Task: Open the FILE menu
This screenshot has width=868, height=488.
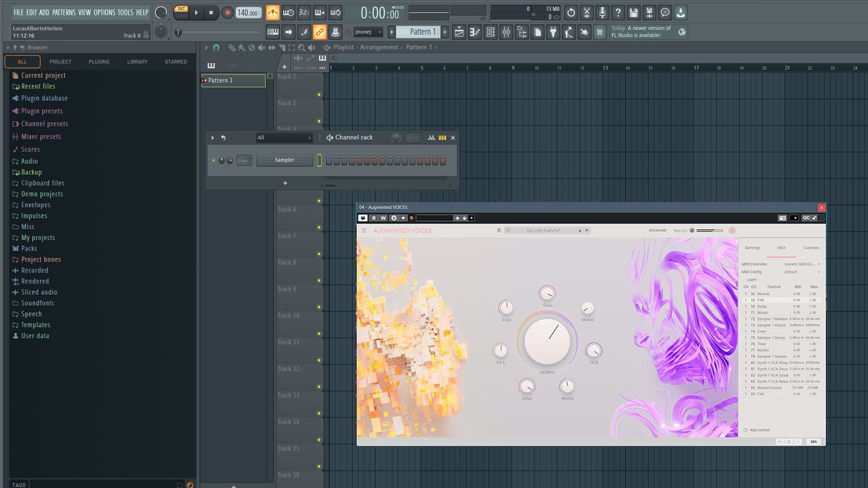Action: click(18, 12)
